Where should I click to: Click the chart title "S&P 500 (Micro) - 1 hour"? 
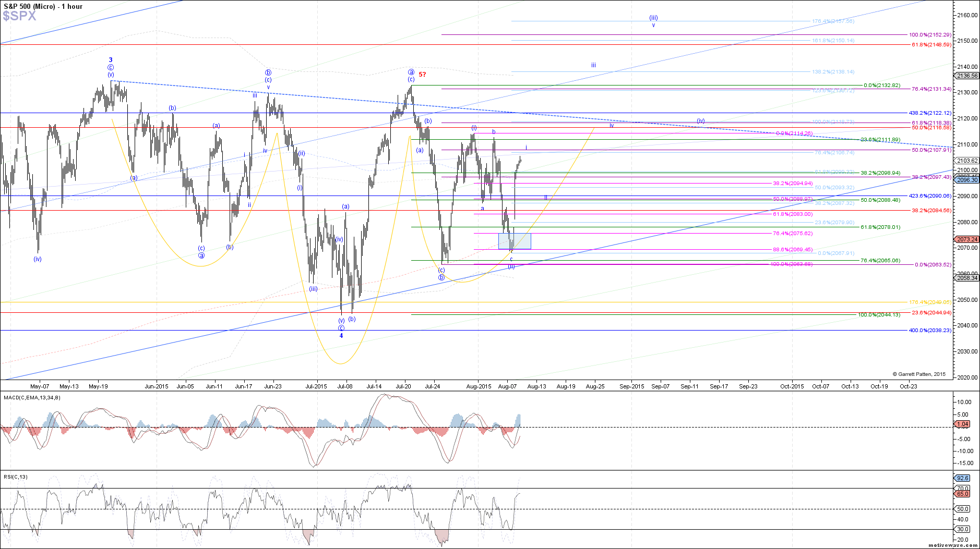pos(43,6)
